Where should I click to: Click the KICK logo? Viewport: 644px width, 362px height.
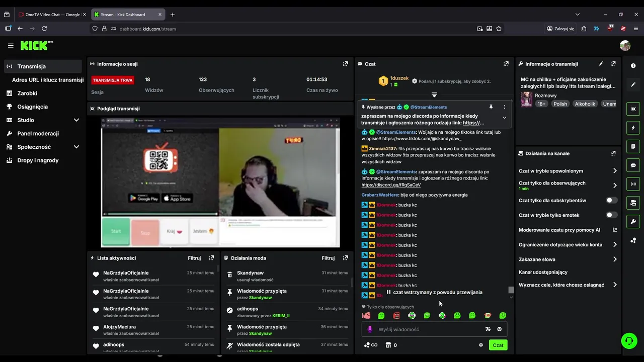[36, 46]
